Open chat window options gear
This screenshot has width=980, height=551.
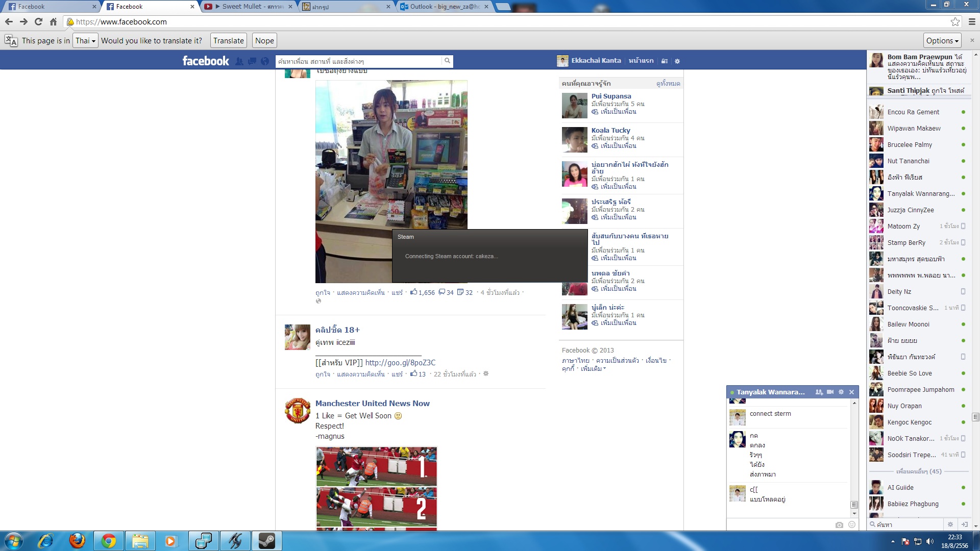coord(841,392)
